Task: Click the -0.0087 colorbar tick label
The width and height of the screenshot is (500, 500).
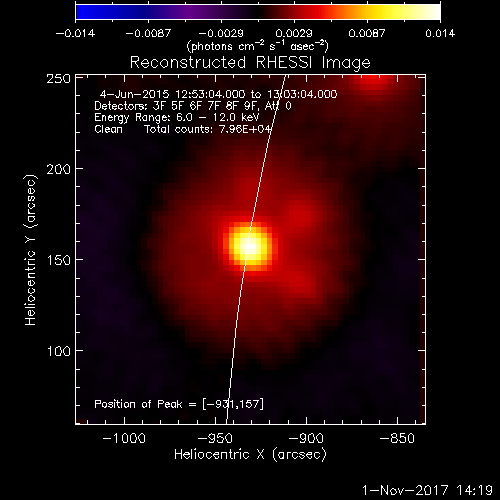Action: point(148,33)
